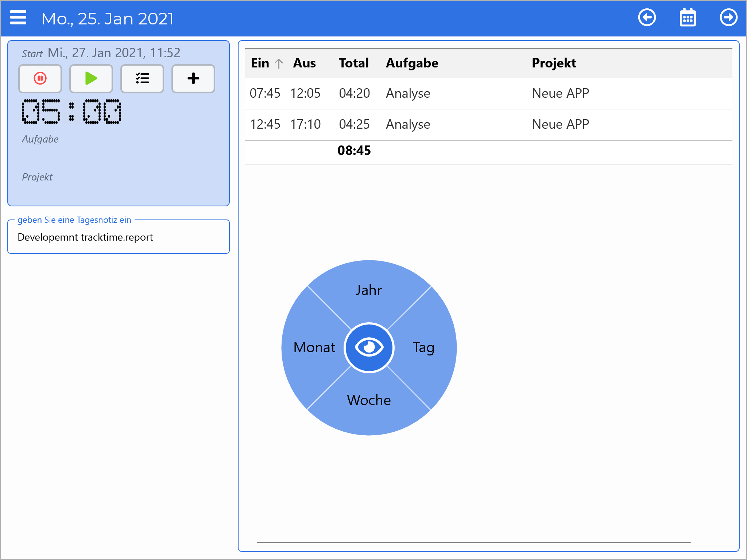This screenshot has height=560, width=747.
Task: Choose the Monat segment of the wheel
Action: click(314, 347)
